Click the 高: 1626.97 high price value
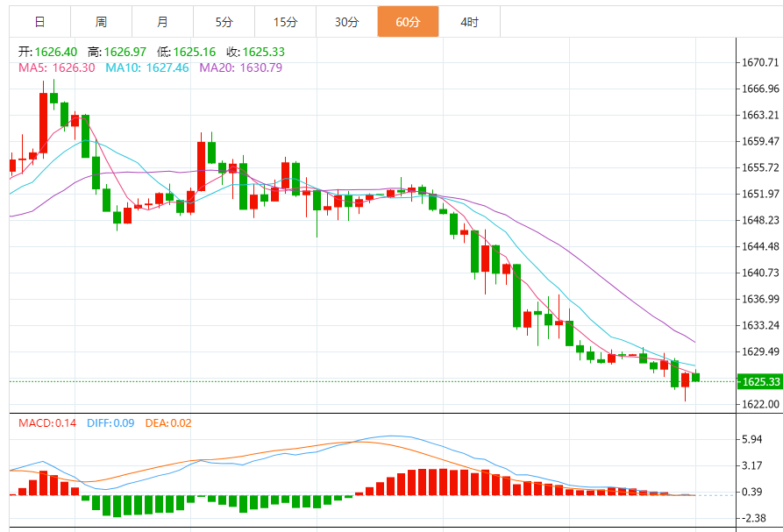The image size is (783, 532). pyautogui.click(x=117, y=52)
